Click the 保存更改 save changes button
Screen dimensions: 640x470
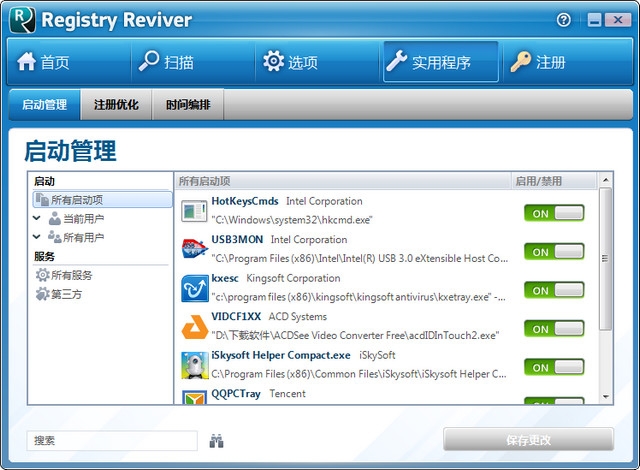(x=529, y=440)
